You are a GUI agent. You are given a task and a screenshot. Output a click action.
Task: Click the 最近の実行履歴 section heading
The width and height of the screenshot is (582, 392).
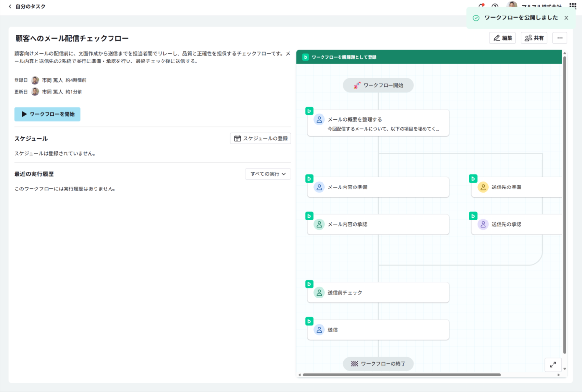pyautogui.click(x=34, y=174)
